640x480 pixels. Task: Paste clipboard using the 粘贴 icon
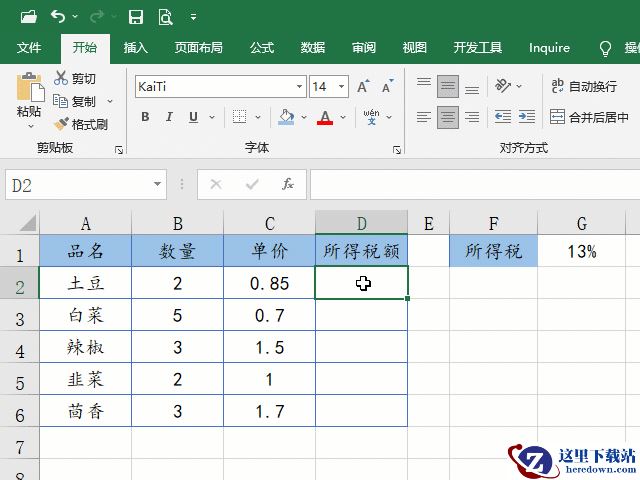pyautogui.click(x=29, y=87)
